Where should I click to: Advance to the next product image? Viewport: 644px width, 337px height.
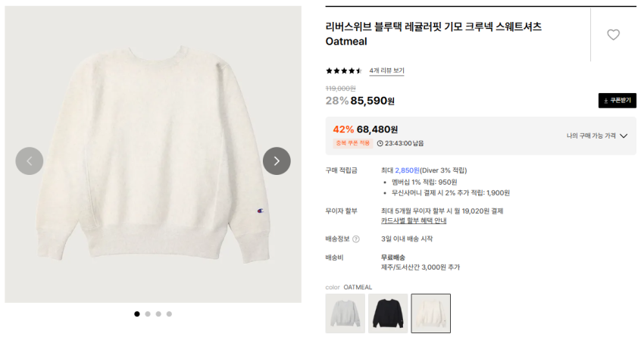point(277,161)
